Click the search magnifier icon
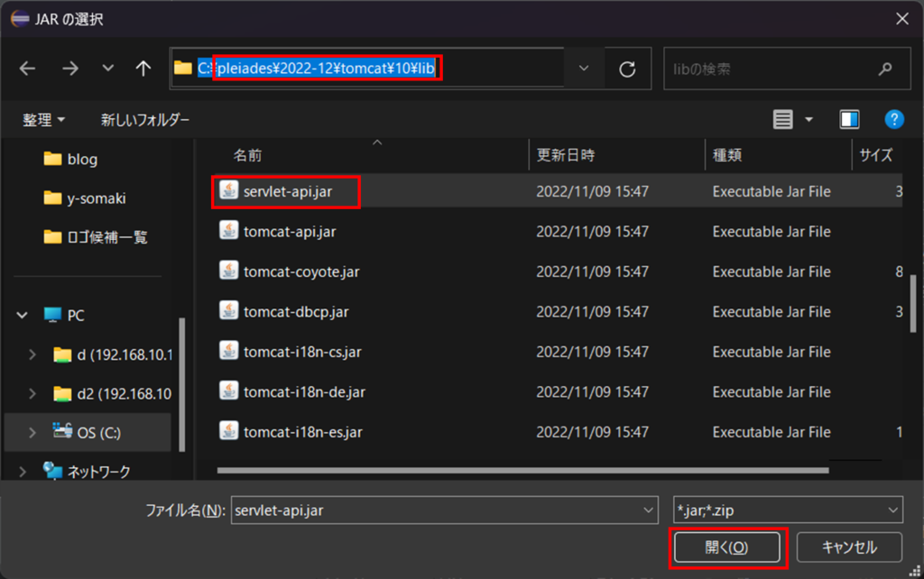The height and width of the screenshot is (579, 924). 885,69
